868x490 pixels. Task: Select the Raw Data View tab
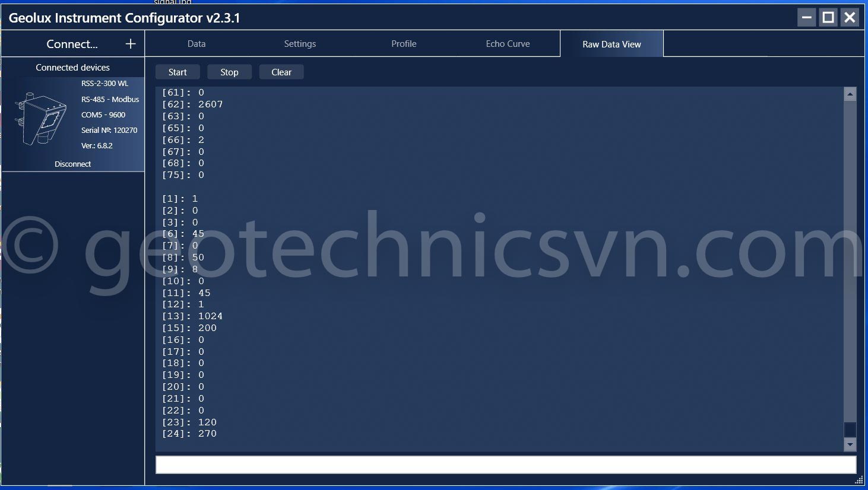[612, 44]
